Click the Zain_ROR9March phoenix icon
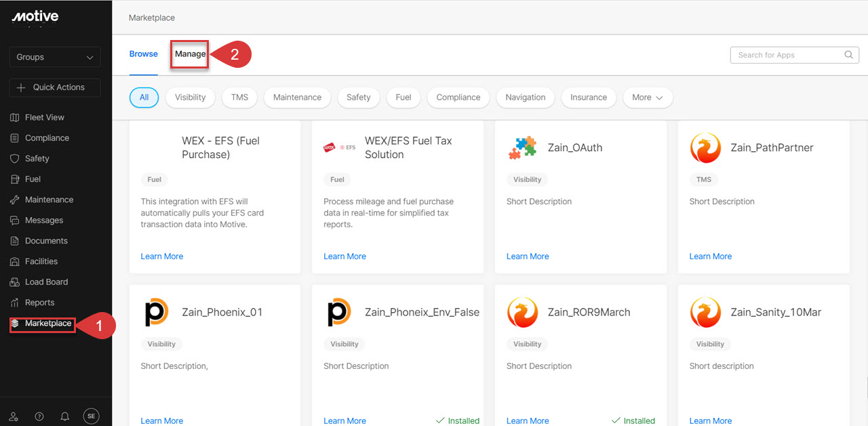 click(522, 312)
